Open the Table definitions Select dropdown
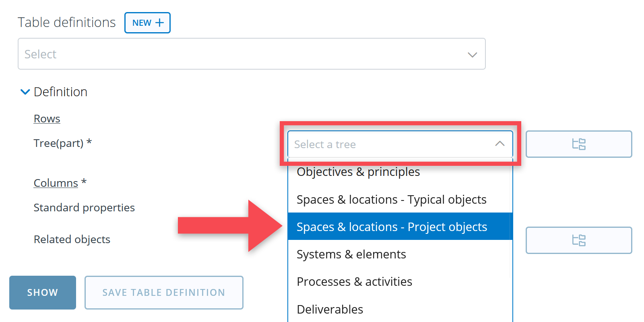 pos(252,54)
